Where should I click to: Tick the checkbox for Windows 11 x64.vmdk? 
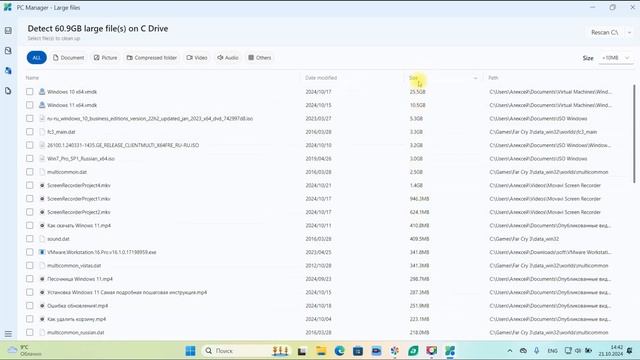29,105
